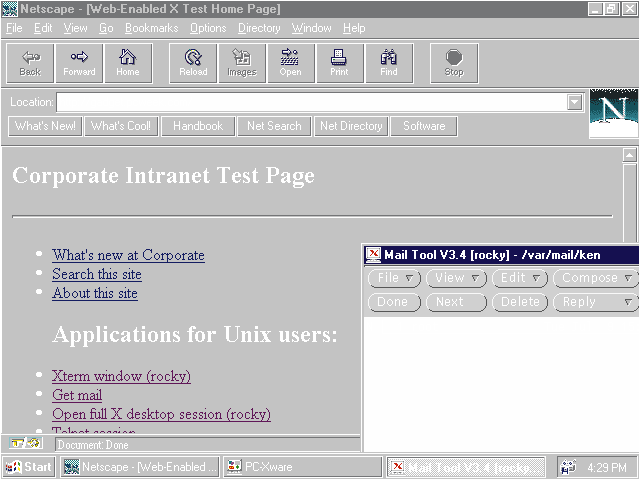Click the system tray network icon

569,467
